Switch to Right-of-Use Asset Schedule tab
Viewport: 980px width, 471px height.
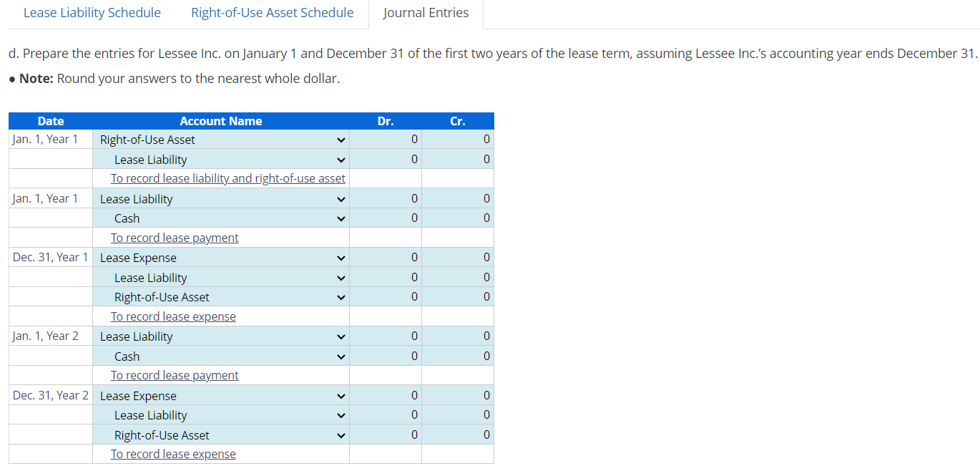click(272, 13)
